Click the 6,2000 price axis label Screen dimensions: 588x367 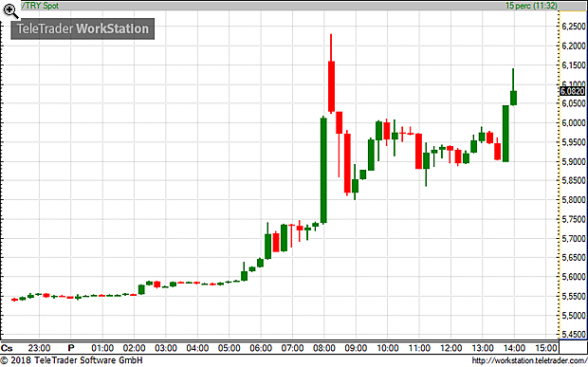coord(574,46)
